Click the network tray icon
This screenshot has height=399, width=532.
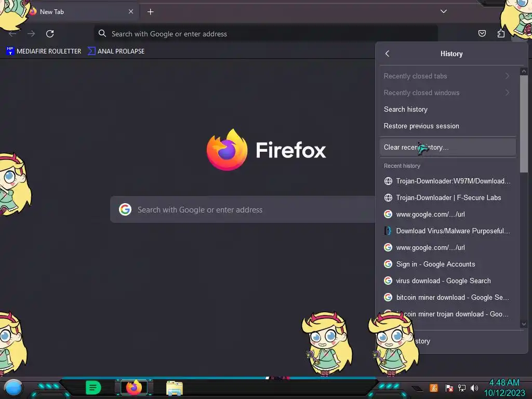click(462, 388)
